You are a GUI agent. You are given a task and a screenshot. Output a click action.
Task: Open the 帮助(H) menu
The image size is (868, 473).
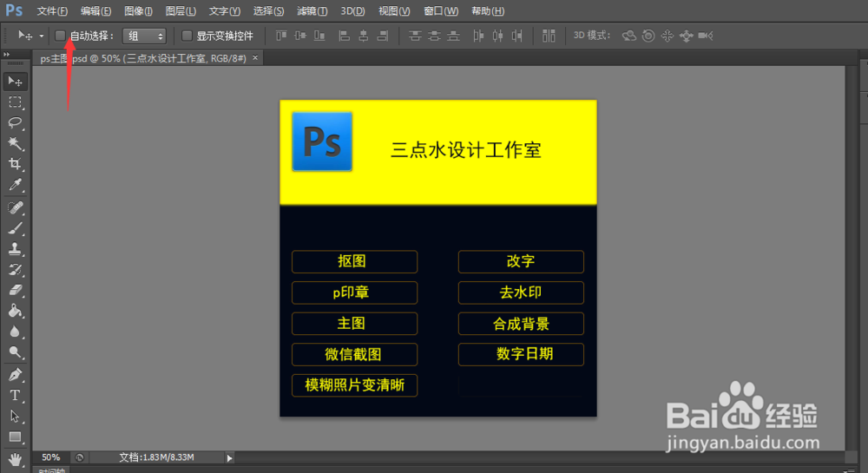coord(488,11)
